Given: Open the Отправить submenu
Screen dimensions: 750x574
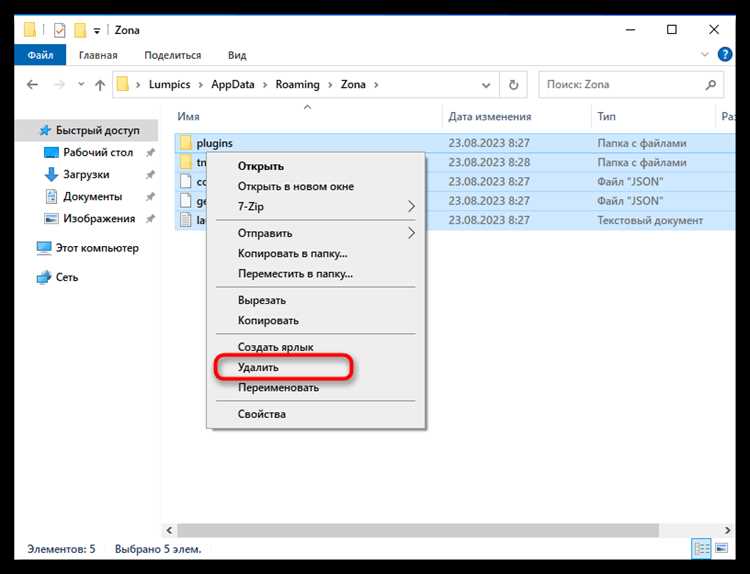Looking at the screenshot, I should click(316, 233).
